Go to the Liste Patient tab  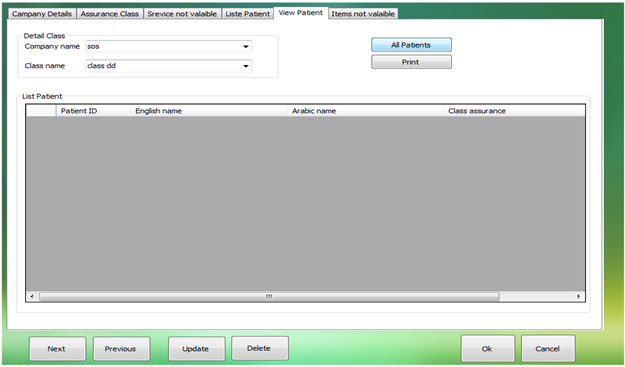click(x=248, y=14)
